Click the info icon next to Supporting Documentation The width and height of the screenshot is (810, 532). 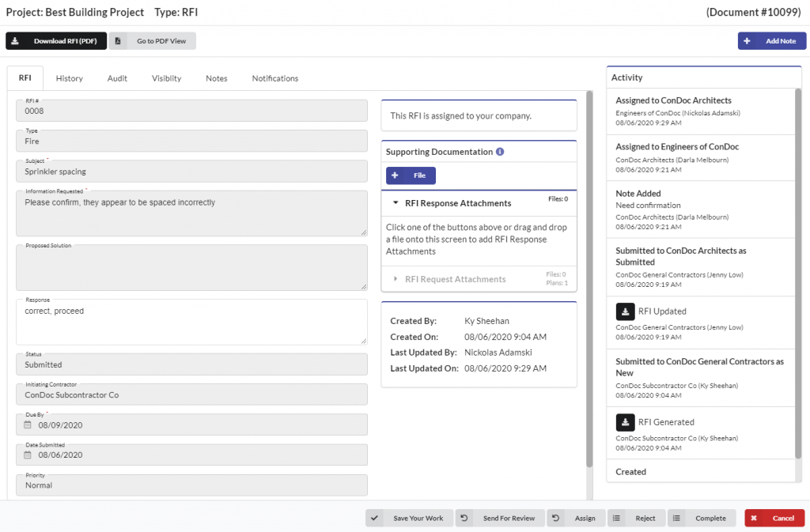(500, 152)
